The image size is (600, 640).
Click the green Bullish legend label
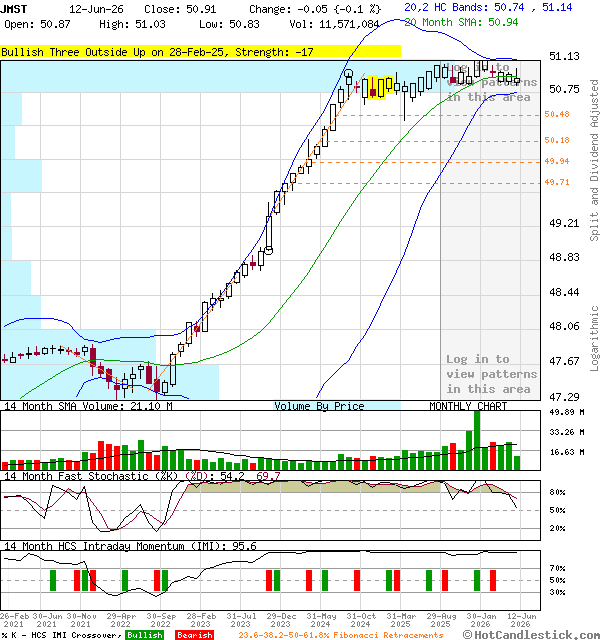144,635
